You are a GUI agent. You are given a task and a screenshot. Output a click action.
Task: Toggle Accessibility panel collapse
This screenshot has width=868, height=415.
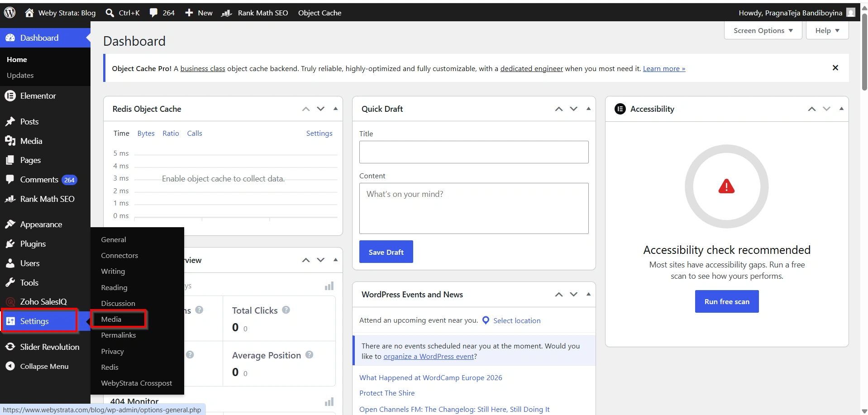pos(841,109)
